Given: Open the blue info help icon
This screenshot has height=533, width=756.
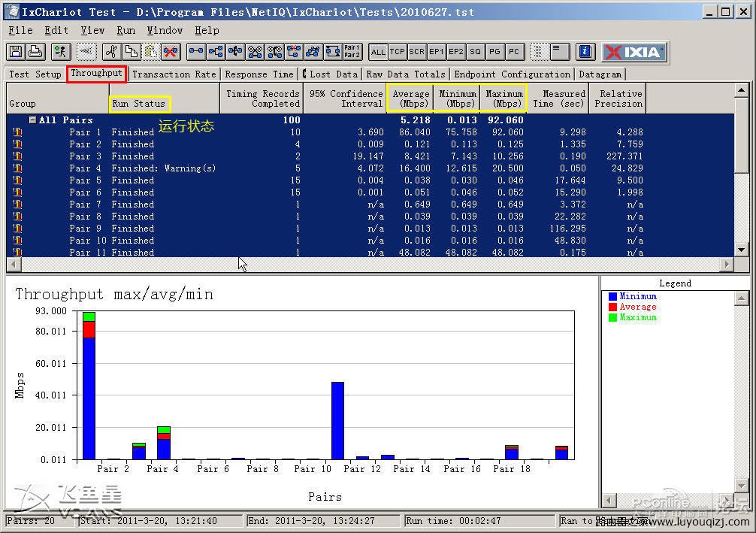Looking at the screenshot, I should pos(585,52).
